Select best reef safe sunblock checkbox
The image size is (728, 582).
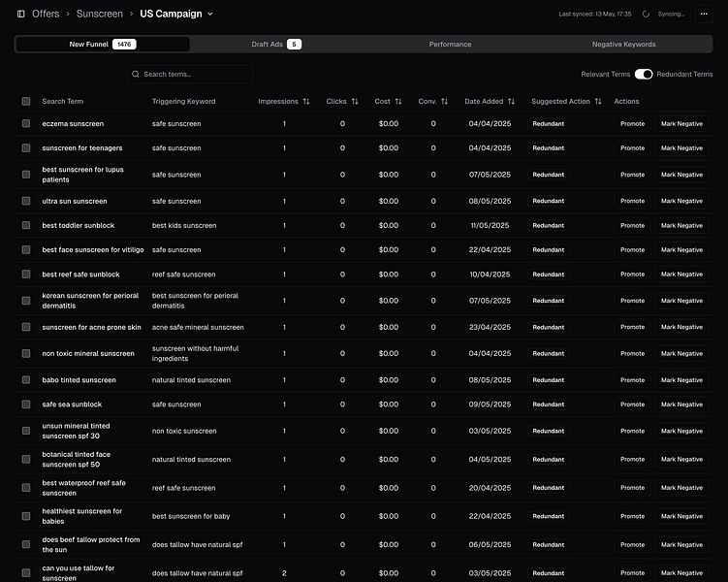(x=26, y=275)
